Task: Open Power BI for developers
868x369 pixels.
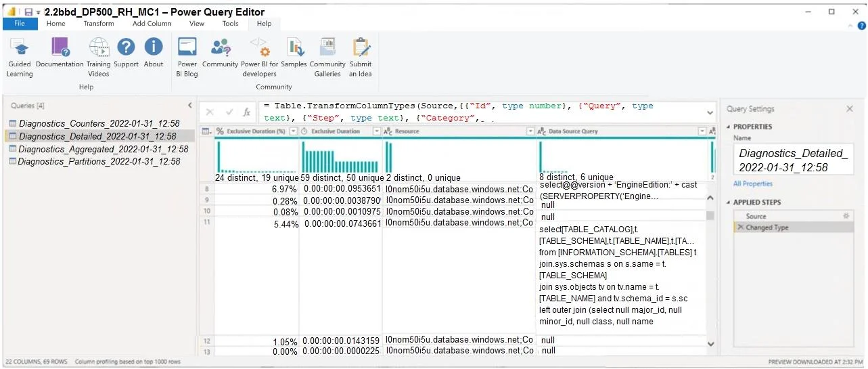Action: [x=259, y=57]
